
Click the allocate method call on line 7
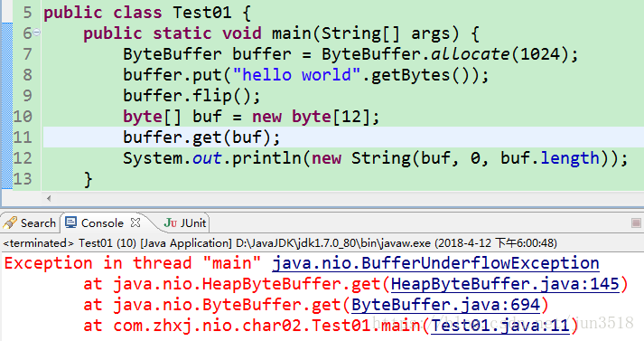[x=470, y=54]
